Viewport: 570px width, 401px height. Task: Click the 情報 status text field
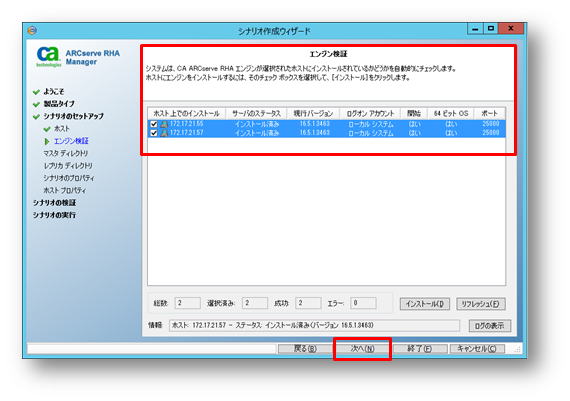pos(314,325)
